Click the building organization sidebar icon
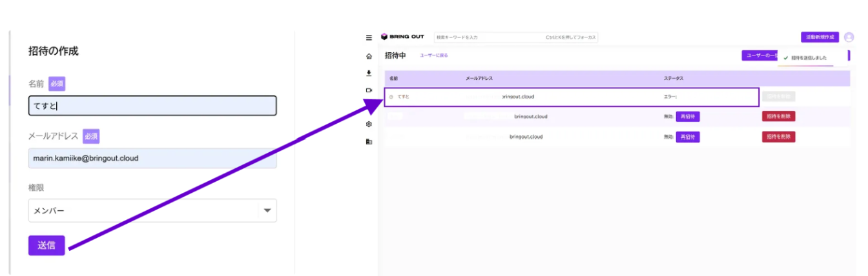The width and height of the screenshot is (868, 276). [x=369, y=141]
